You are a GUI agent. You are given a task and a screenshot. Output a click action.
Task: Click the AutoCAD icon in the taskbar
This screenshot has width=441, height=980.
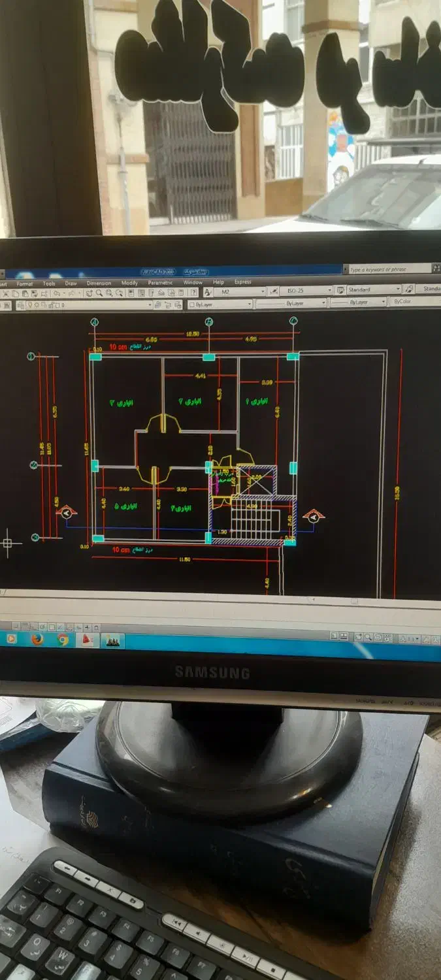[x=87, y=641]
